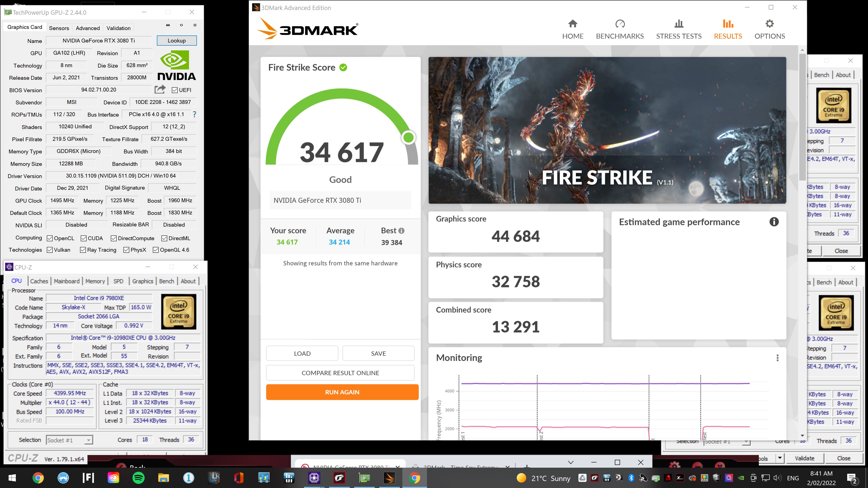868x488 pixels.
Task: Toggle the UEFI checkbox in GPU-Z
Action: tap(175, 90)
